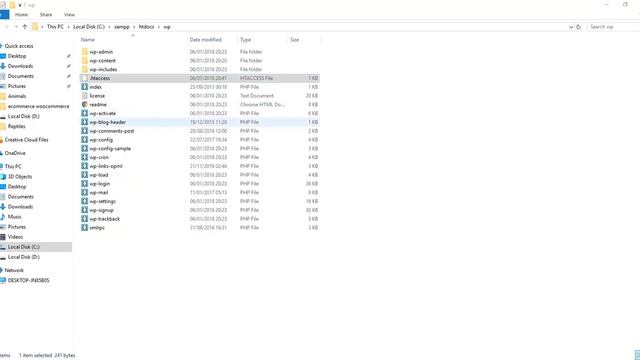Viewport: 640px width, 360px height.
Task: Open the wp-admin folder icon
Action: 84,52
